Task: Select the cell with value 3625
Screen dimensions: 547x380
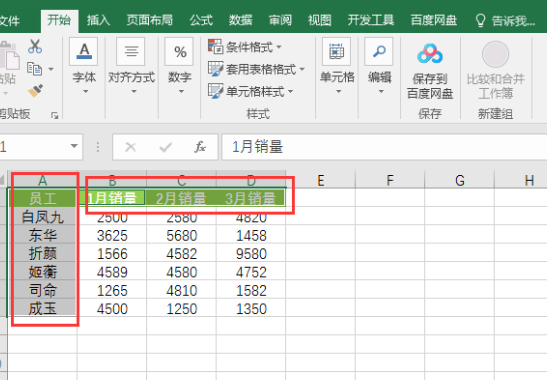Action: [112, 235]
